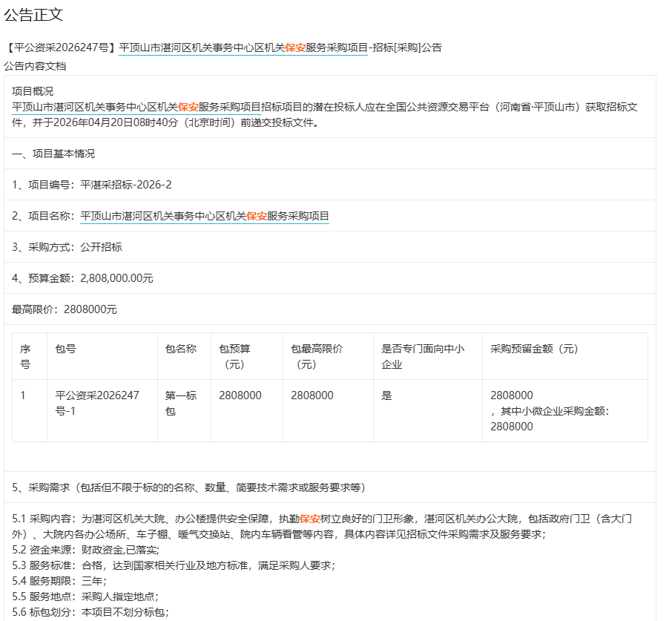Click the 是否专门面向中小企业 column header
This screenshot has height=621, width=672.
tap(422, 356)
